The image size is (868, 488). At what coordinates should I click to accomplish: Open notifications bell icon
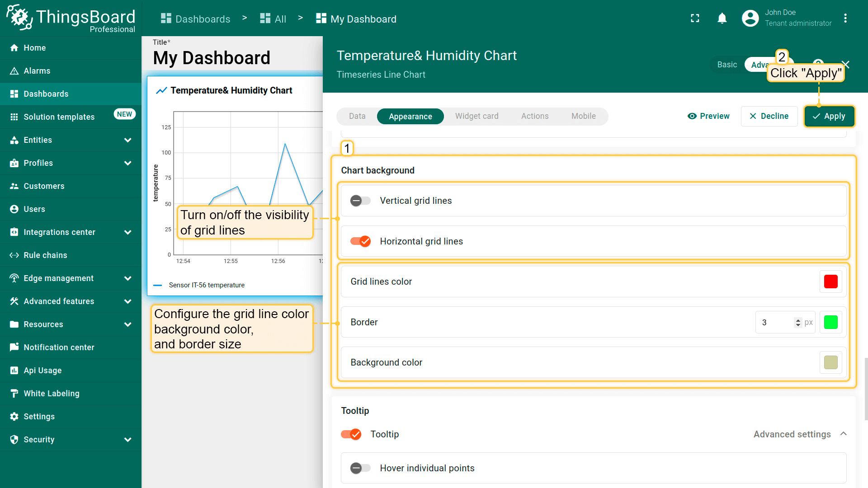(722, 18)
